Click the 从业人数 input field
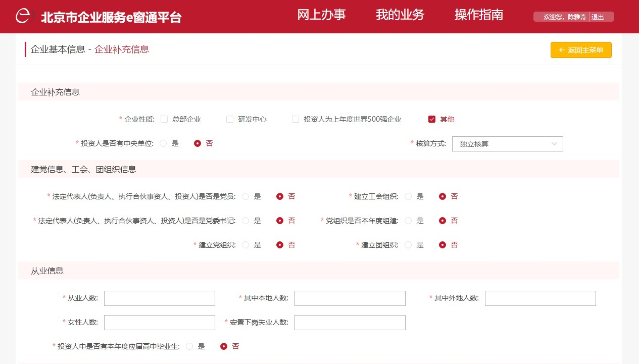 coord(159,298)
